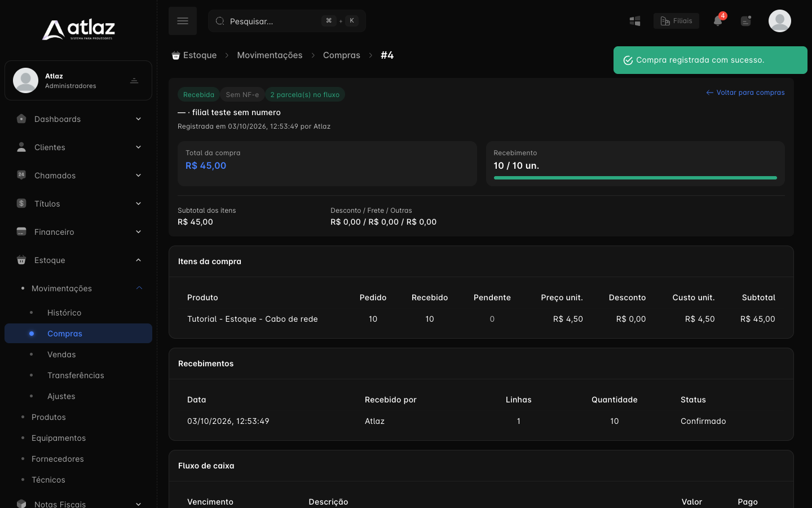The height and width of the screenshot is (508, 812).
Task: Click the Movimentações breadcrumb link
Action: point(270,55)
